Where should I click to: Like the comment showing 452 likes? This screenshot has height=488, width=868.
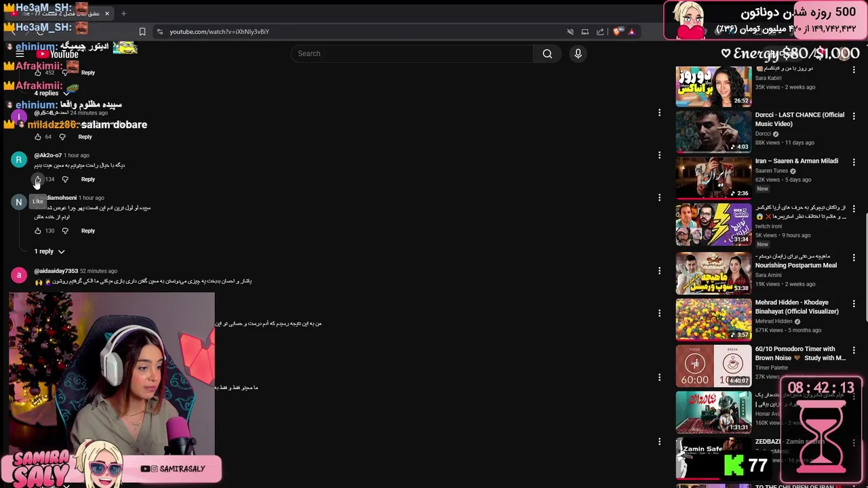[x=38, y=73]
